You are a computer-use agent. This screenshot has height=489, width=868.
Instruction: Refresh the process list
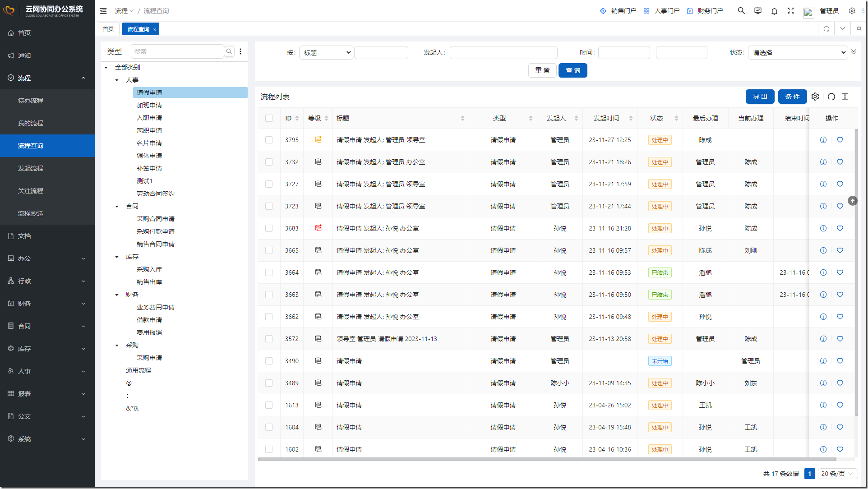point(831,97)
